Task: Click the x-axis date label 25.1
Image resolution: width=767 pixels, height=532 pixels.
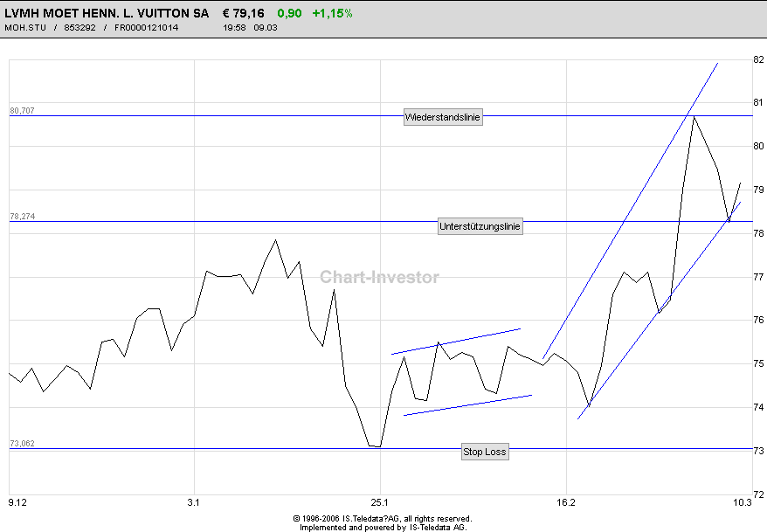Action: [380, 502]
